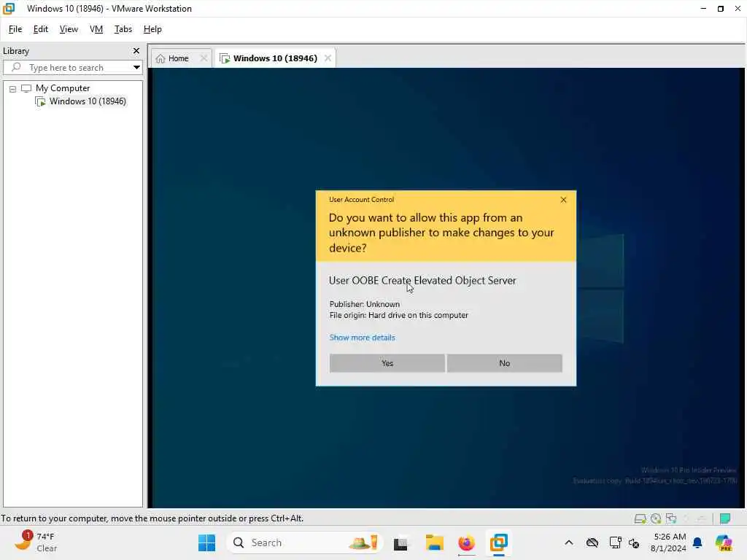
Task: Click Yes in the UAC dialog
Action: tap(387, 363)
